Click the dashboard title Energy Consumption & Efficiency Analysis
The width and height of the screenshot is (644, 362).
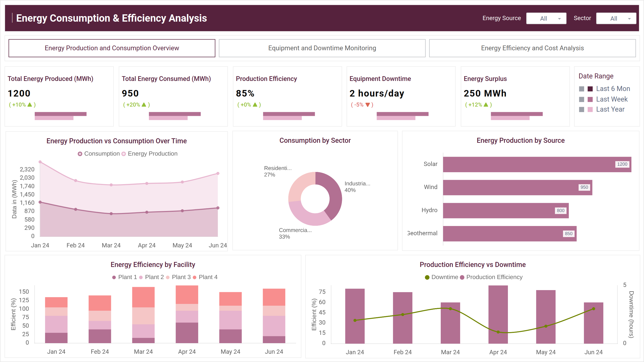click(x=111, y=18)
